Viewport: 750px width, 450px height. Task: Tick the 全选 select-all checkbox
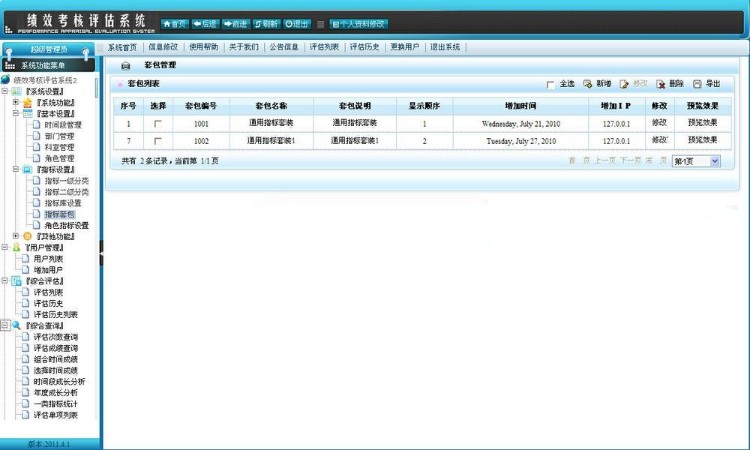pos(551,85)
